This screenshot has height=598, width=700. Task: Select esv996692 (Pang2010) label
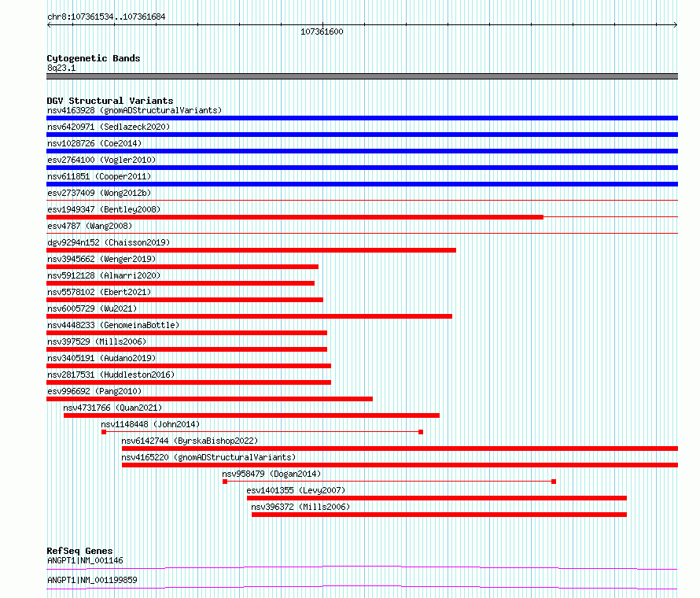[x=94, y=391]
